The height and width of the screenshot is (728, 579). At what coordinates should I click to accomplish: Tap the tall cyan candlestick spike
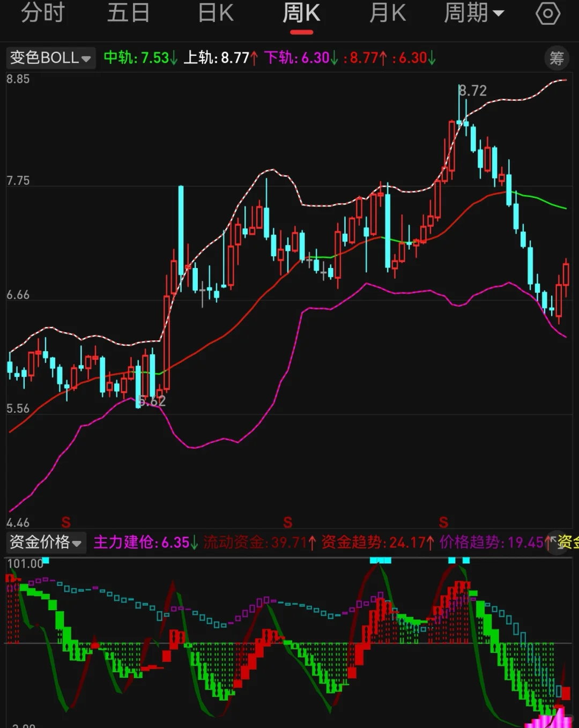(x=181, y=239)
